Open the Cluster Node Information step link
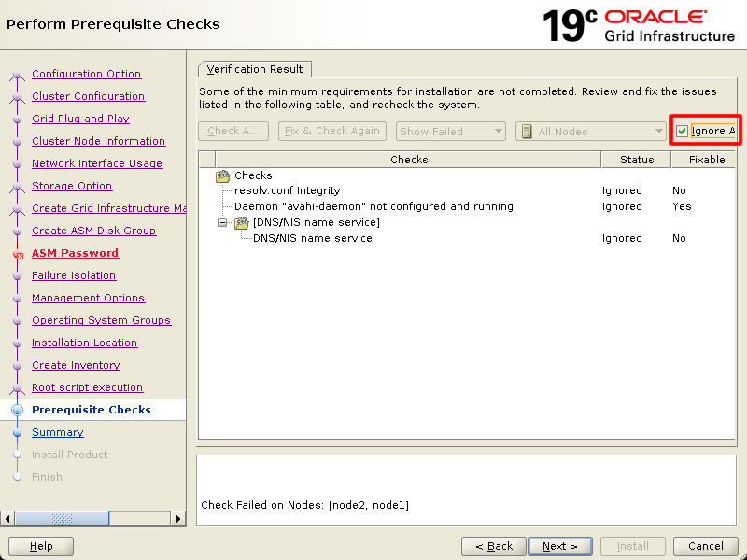This screenshot has width=747, height=560. tap(99, 141)
